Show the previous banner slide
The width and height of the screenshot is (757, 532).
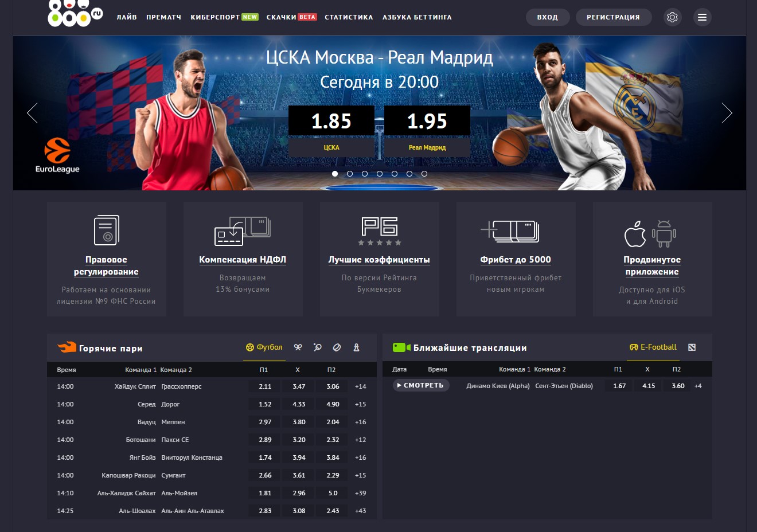32,113
